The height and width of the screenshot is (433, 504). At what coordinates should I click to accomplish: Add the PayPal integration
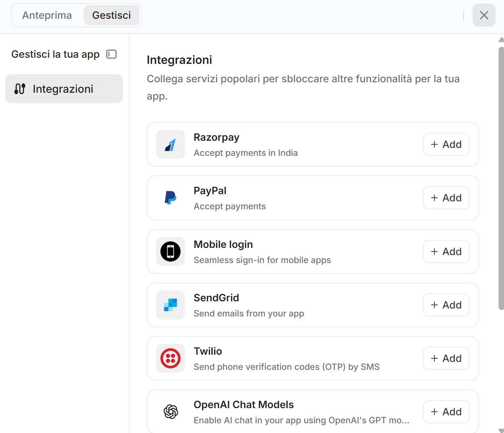[x=446, y=198]
